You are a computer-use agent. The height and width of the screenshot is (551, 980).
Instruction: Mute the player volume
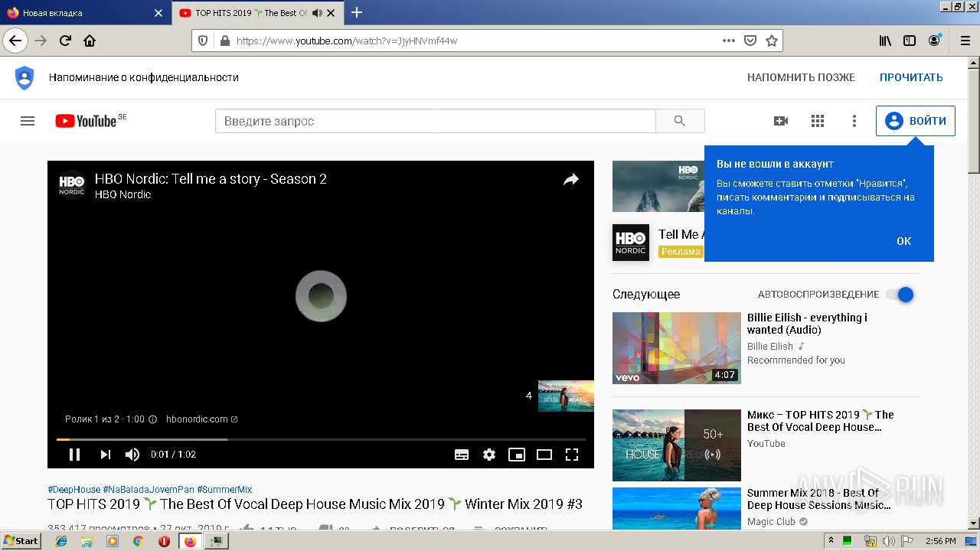(x=132, y=455)
